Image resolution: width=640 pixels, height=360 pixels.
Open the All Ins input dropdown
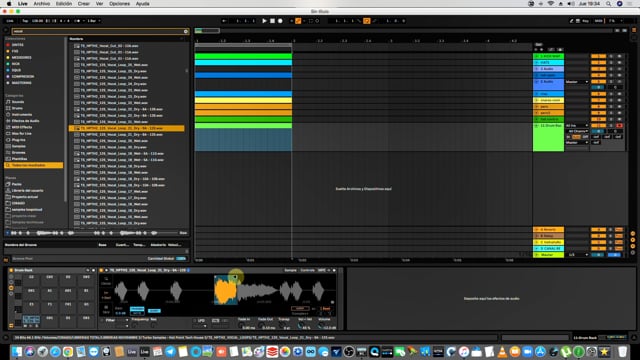coord(577,126)
